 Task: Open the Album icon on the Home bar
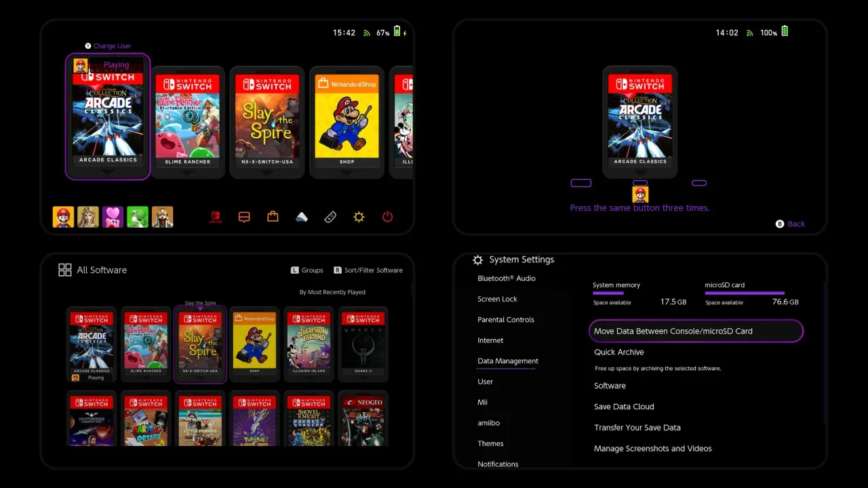point(302,217)
